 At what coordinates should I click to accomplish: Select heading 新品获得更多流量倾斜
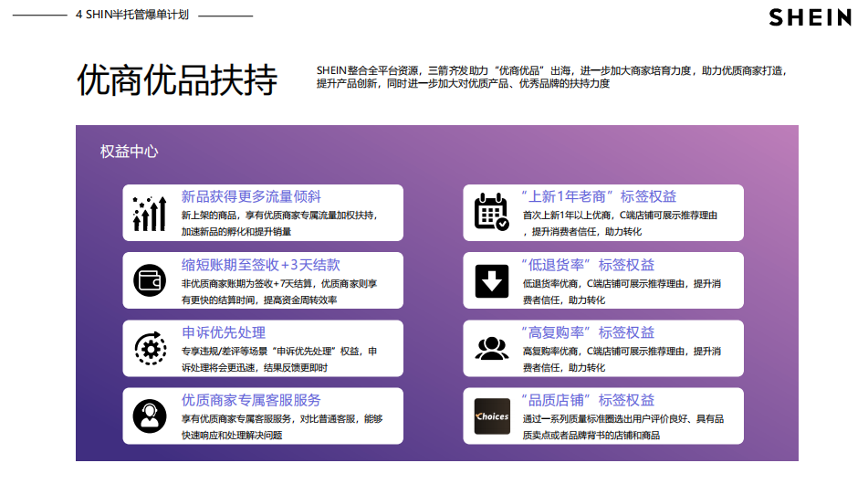click(251, 196)
